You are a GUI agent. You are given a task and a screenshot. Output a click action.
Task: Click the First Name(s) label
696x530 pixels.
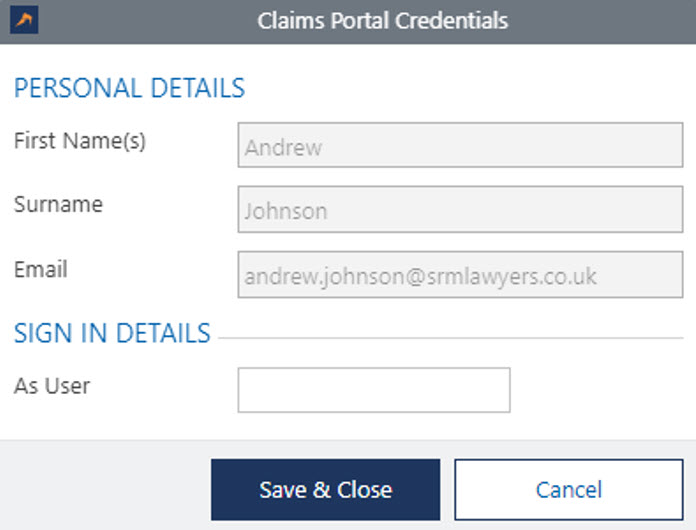pos(80,141)
